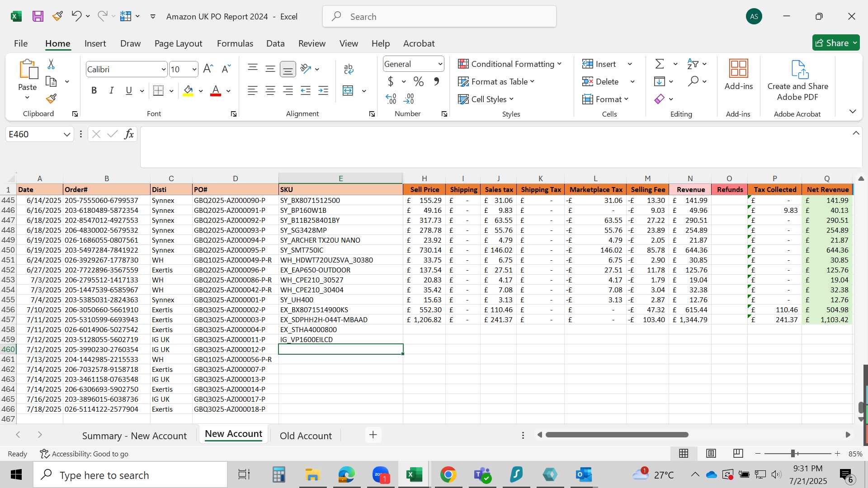Switch to the Formulas tab
Image resolution: width=868 pixels, height=488 pixels.
point(235,43)
